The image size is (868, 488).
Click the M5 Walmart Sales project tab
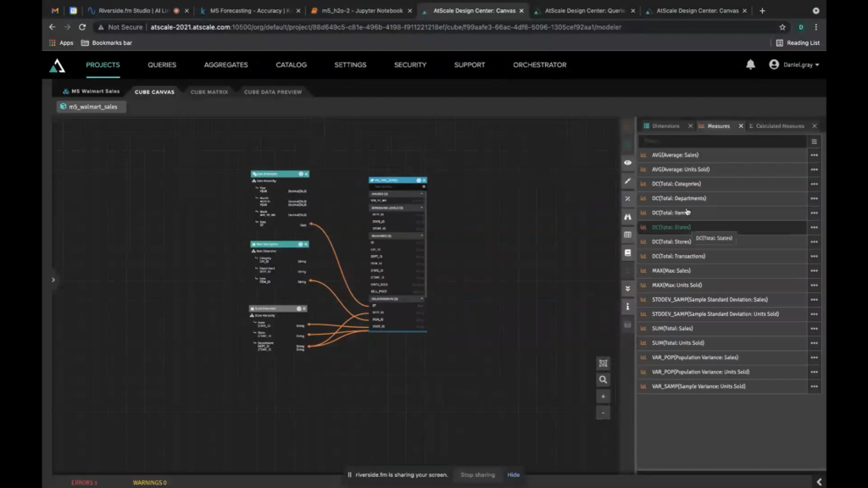(92, 91)
